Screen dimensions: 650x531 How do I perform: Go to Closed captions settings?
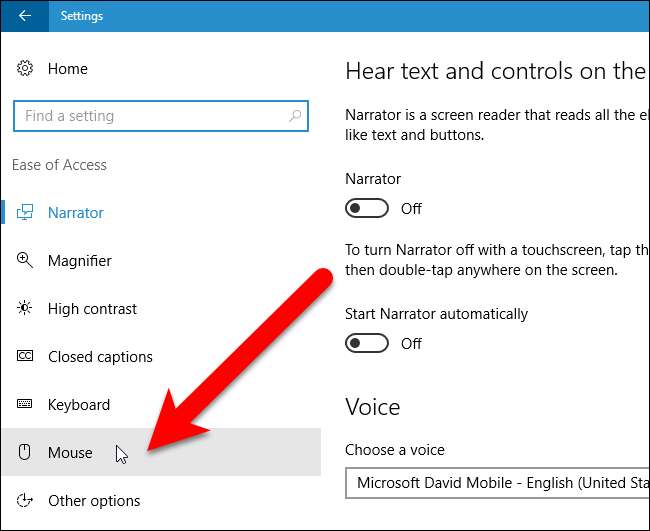pos(100,357)
